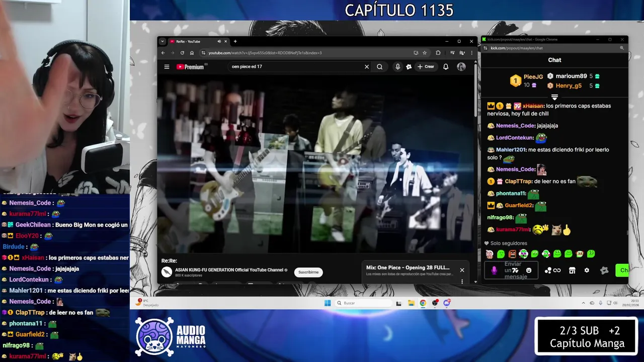This screenshot has height=362, width=644.
Task: Open the Chrome extensions puzzle icon
Action: 438,53
